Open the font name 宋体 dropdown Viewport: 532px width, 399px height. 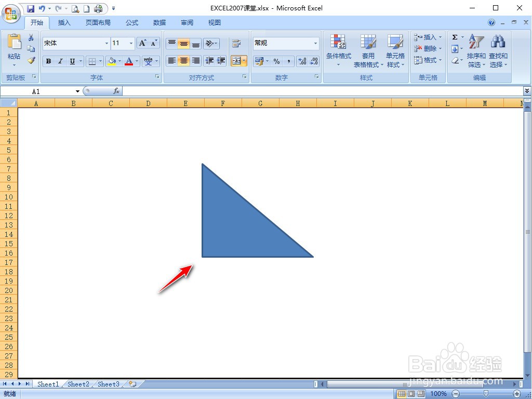[107, 43]
